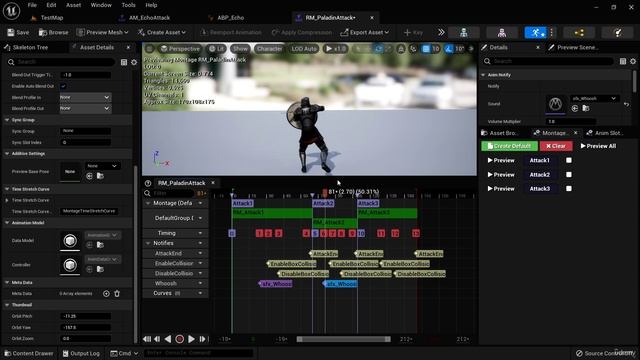
Task: Collapse the Notifies track group
Action: click(148, 243)
